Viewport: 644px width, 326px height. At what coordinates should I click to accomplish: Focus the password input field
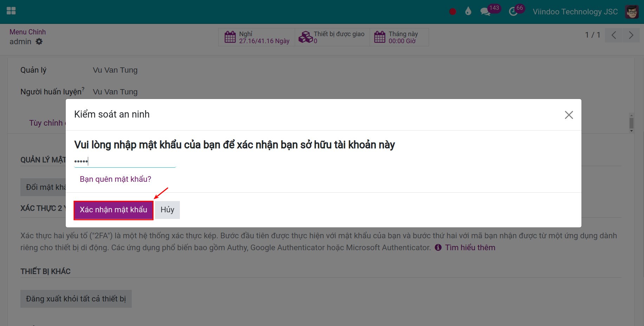[125, 161]
